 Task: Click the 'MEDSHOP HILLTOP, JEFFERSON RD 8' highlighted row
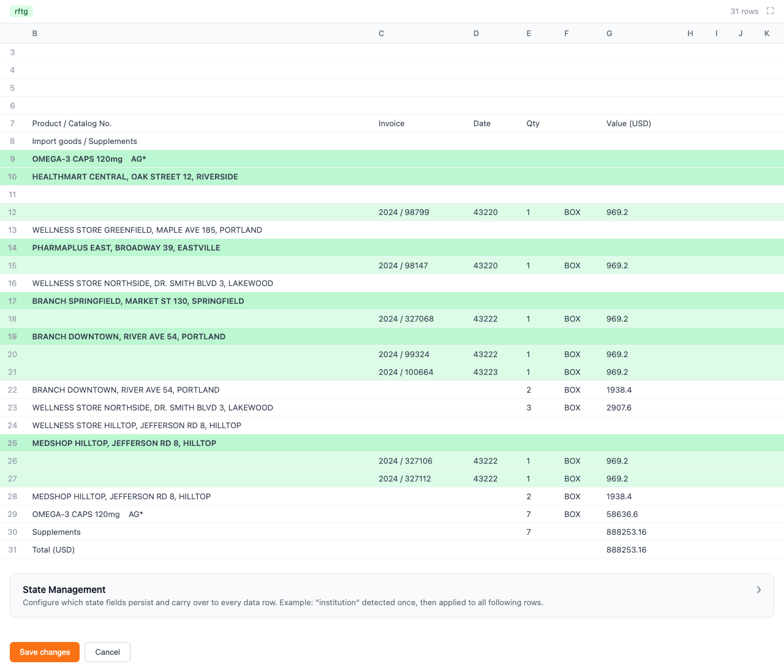coord(124,443)
